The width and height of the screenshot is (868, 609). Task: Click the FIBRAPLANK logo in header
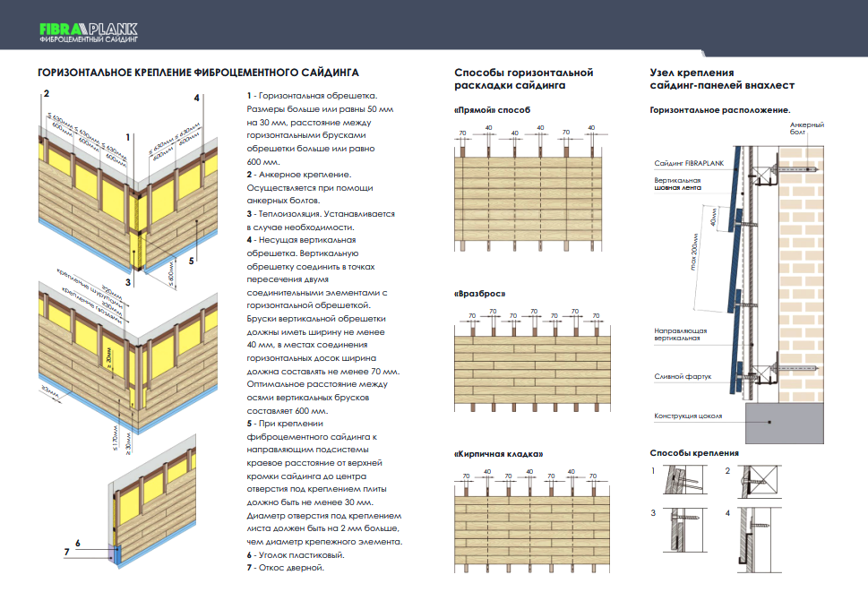(x=89, y=32)
